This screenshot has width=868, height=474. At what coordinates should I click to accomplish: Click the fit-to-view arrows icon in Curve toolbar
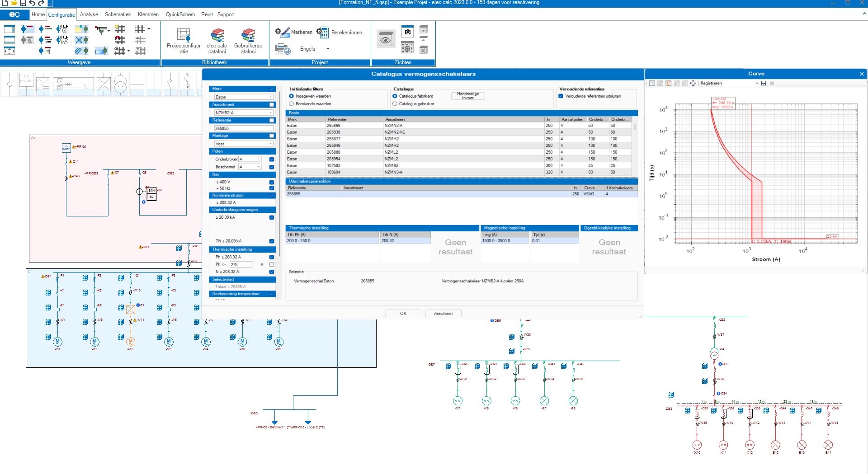tap(693, 83)
